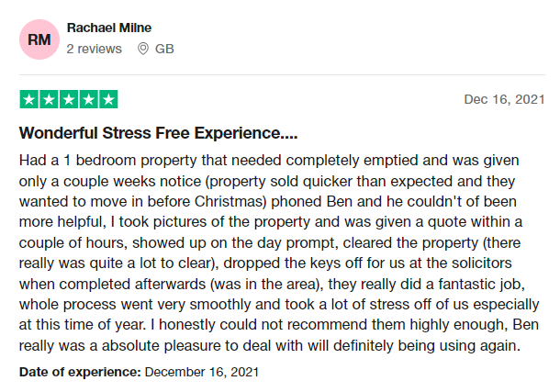560x392 pixels.
Task: Open Rachael Milne's reviewer profile name
Action: click(111, 28)
